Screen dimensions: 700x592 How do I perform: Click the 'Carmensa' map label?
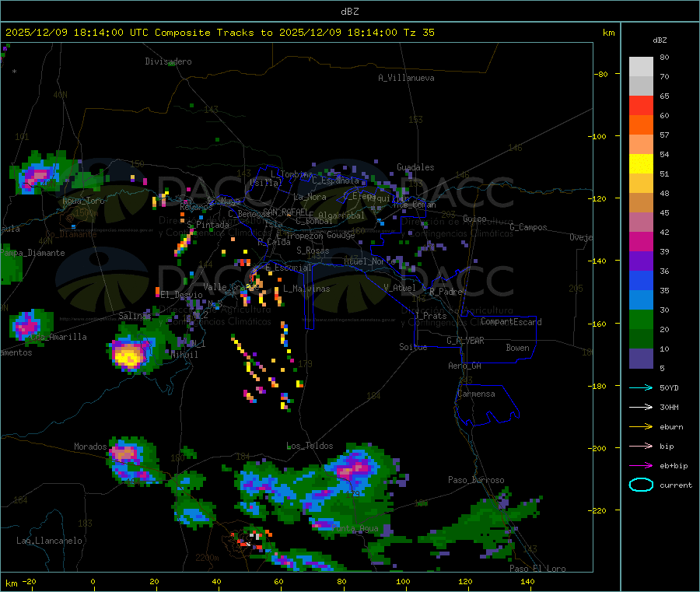coord(476,394)
